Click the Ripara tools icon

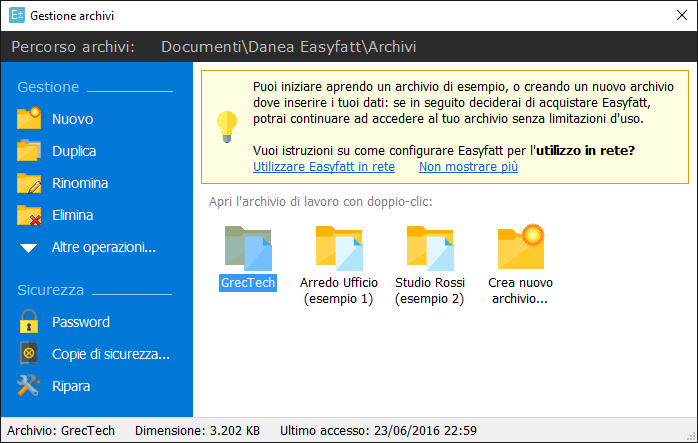[29, 386]
